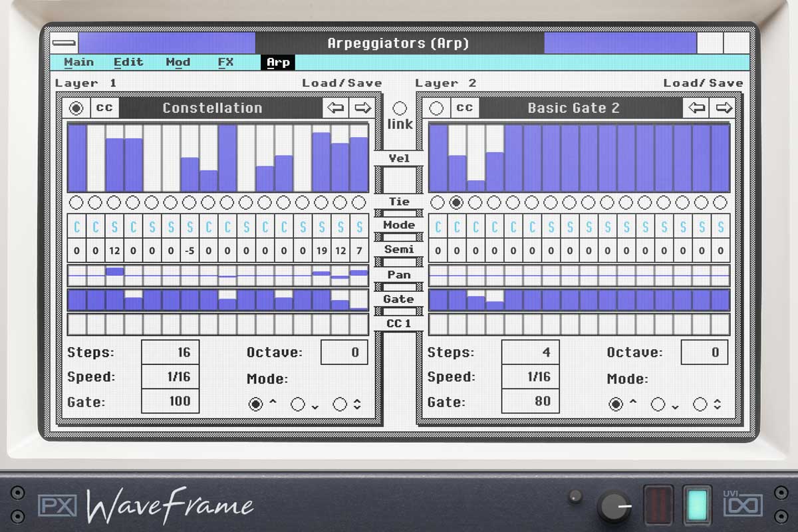This screenshot has height=532, width=798.
Task: Click Layer 1 semitone cell showing 7
Action: pyautogui.click(x=359, y=251)
